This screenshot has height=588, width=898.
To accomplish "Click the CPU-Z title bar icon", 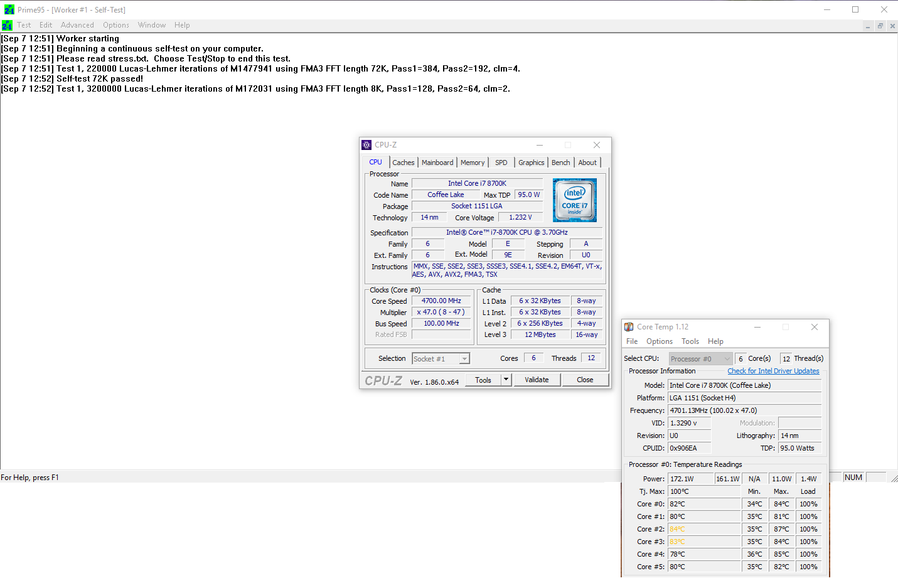I will point(366,145).
